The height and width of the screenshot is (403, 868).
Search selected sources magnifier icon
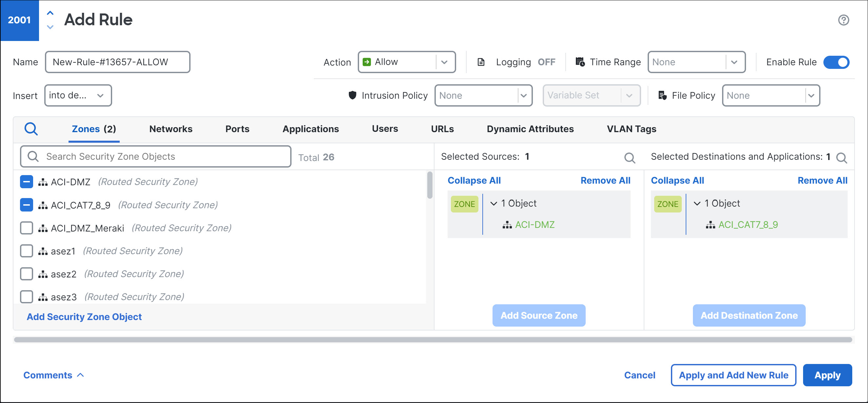tap(629, 157)
